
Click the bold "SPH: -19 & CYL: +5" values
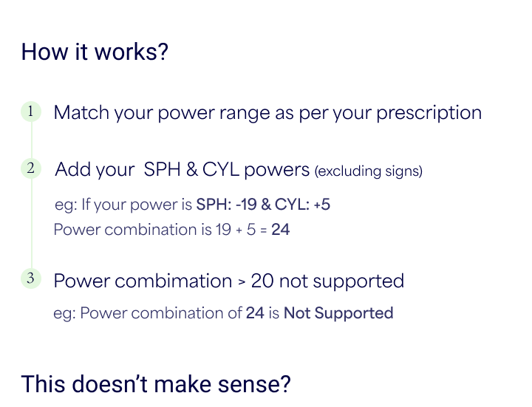(263, 204)
